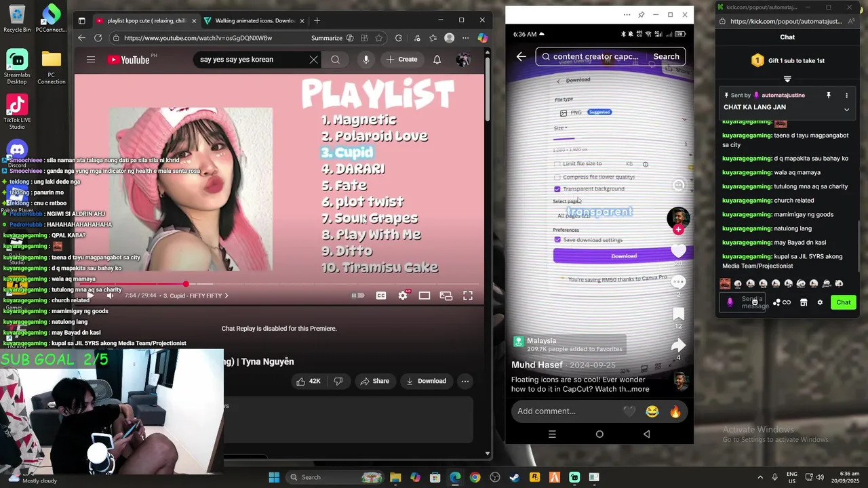Open a new Edge tab
Image resolution: width=868 pixels, height=488 pixels.
pyautogui.click(x=317, y=20)
